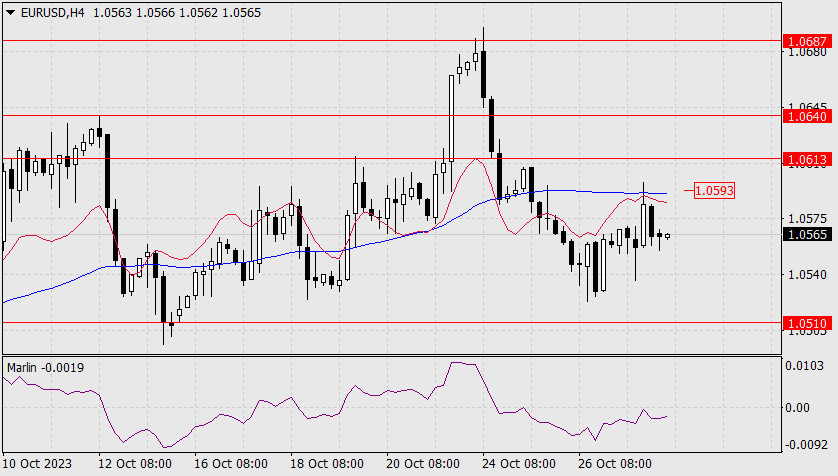Select the -0.0092 Marlin scale value
Image resolution: width=838 pixels, height=476 pixels.
pyautogui.click(x=804, y=444)
